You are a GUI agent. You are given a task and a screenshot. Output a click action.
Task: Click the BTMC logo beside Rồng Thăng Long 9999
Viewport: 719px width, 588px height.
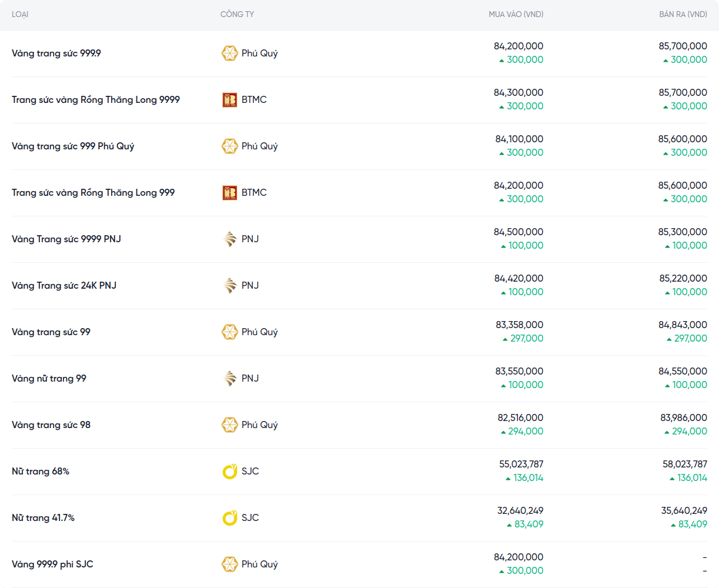tap(229, 100)
